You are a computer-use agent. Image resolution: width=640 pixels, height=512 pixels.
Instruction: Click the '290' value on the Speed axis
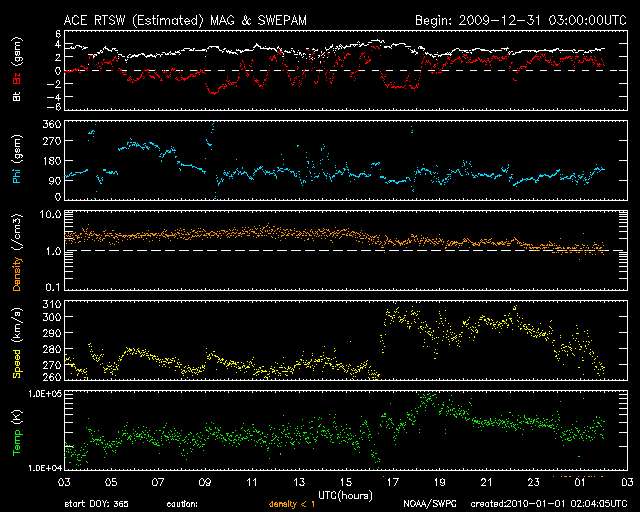52,333
